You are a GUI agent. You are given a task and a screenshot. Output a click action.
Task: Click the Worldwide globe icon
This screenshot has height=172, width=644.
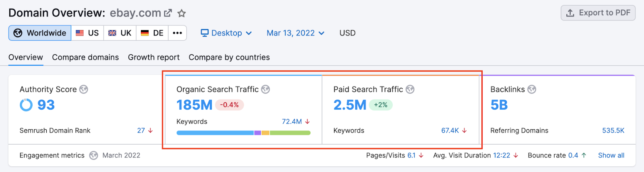point(18,33)
